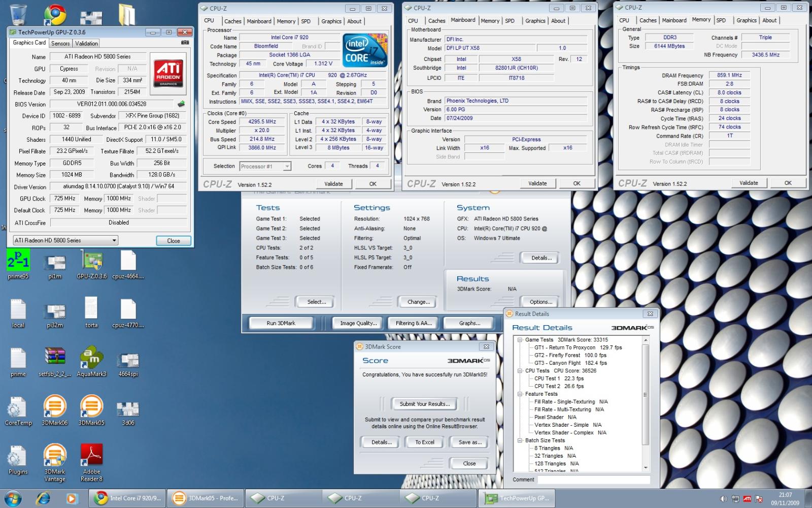Open About tab in first CPU-Z window
The width and height of the screenshot is (812, 508).
point(354,21)
